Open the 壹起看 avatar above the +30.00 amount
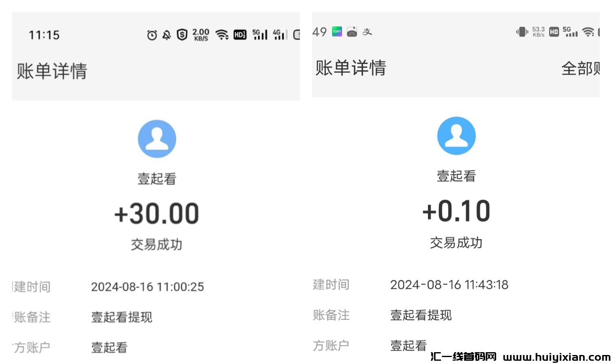Image resolution: width=612 pixels, height=364 pixels. coord(157,139)
